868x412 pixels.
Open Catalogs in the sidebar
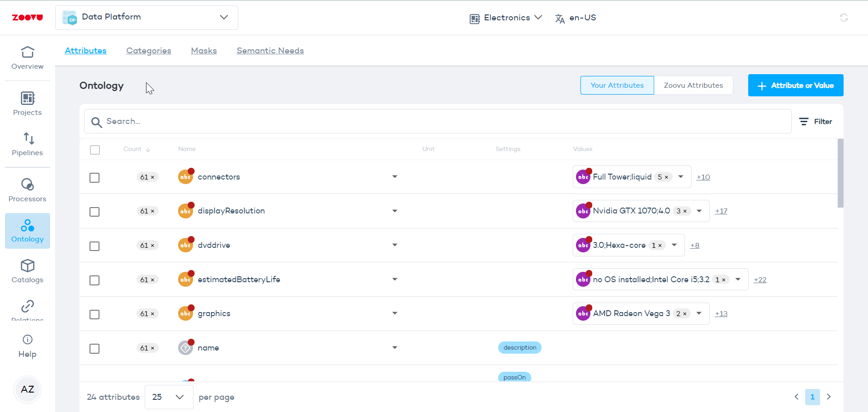(x=27, y=271)
